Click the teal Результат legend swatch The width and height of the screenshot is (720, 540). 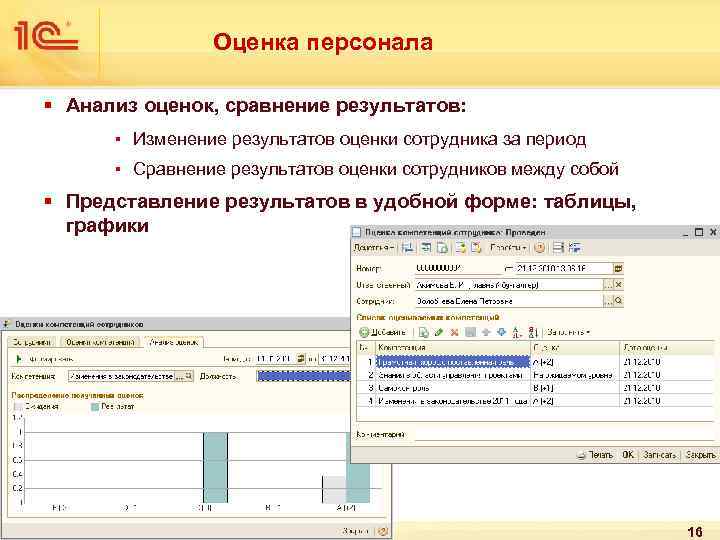96,407
